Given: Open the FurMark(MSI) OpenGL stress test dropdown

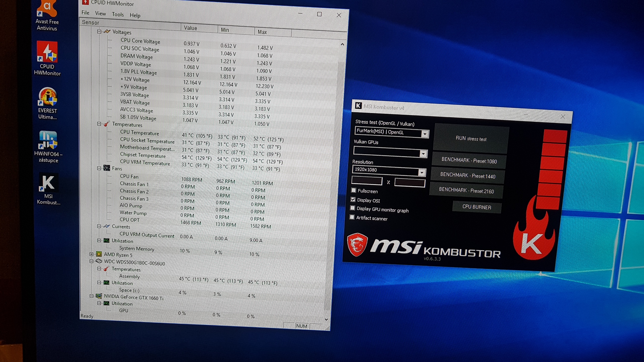Looking at the screenshot, I should coord(425,134).
